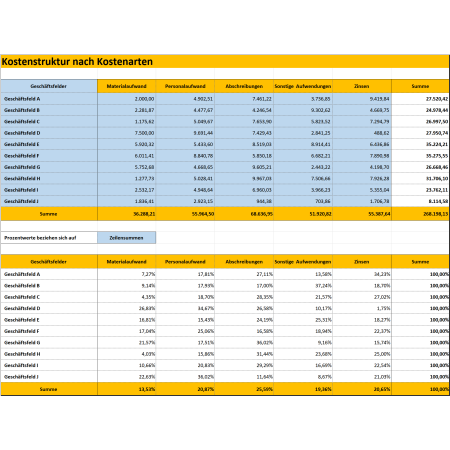Select 'Summe' column header in the percentage table
This screenshot has width=450, height=450.
pyautogui.click(x=420, y=262)
